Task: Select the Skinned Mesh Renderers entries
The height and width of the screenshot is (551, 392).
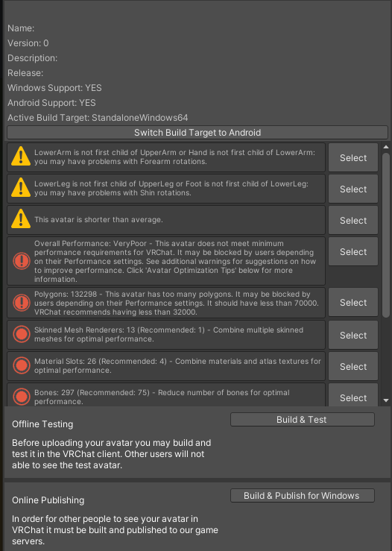Action: point(353,335)
